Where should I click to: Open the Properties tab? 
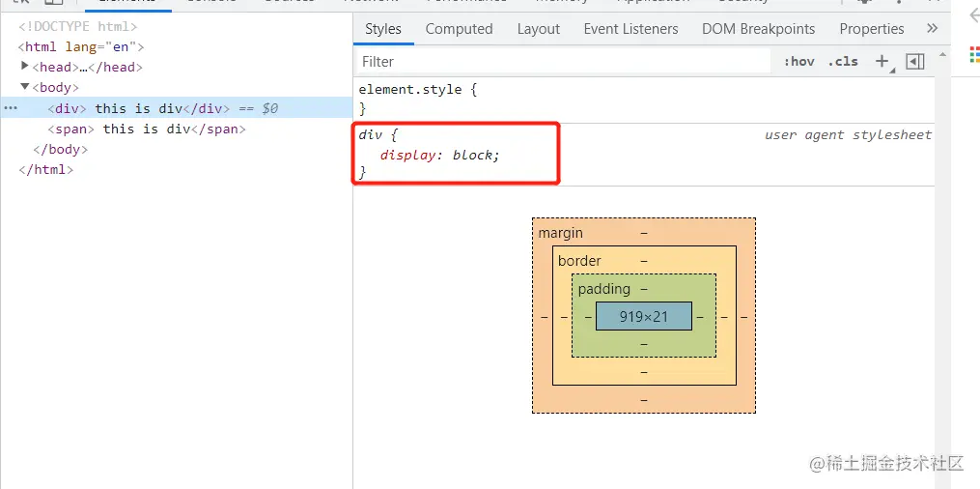point(871,29)
